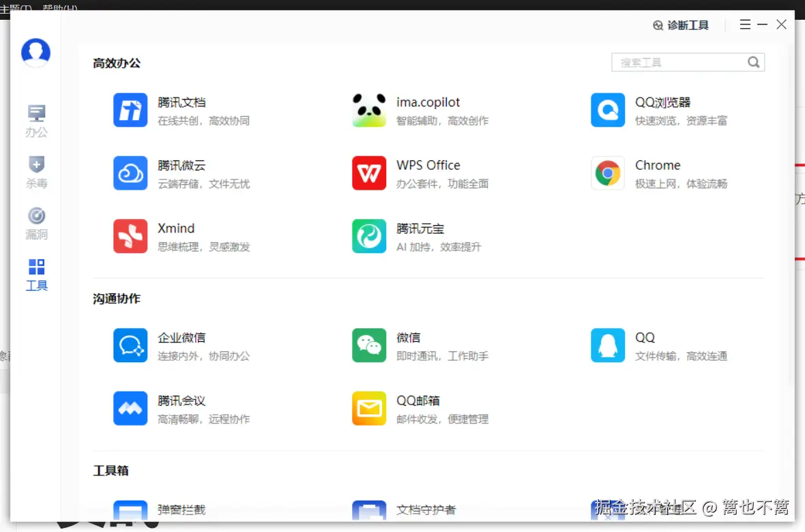Click the 腾讯文档 title text
The image size is (805, 532).
[181, 102]
